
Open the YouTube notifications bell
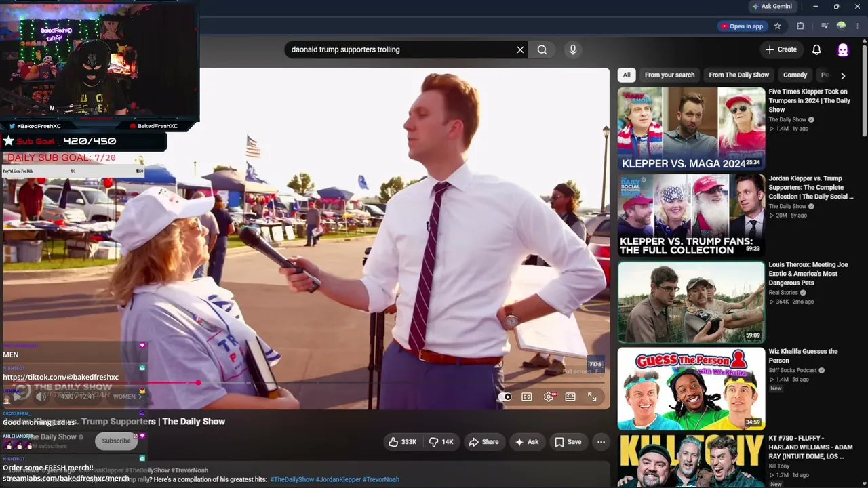[816, 49]
